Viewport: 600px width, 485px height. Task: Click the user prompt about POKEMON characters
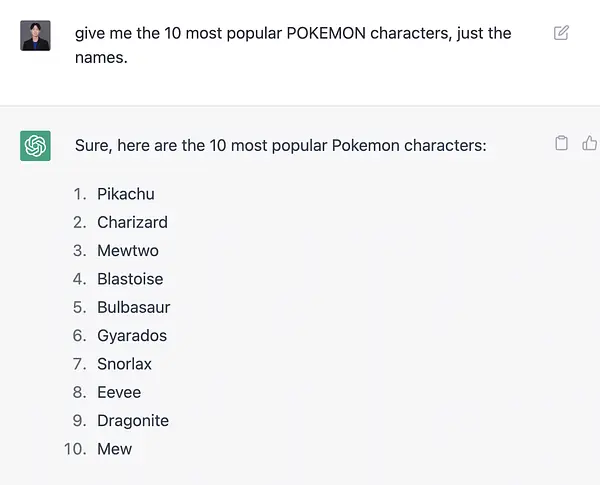293,45
